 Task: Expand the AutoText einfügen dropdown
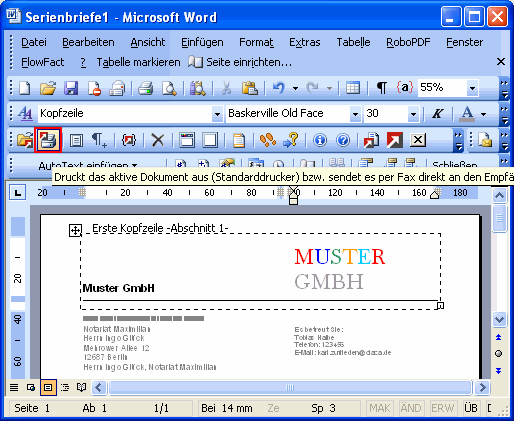pyautogui.click(x=87, y=165)
